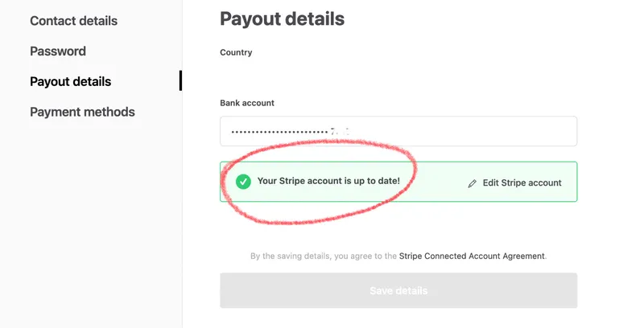This screenshot has width=644, height=328.
Task: Click the visible last digits of the bank account
Action: pyautogui.click(x=343, y=130)
